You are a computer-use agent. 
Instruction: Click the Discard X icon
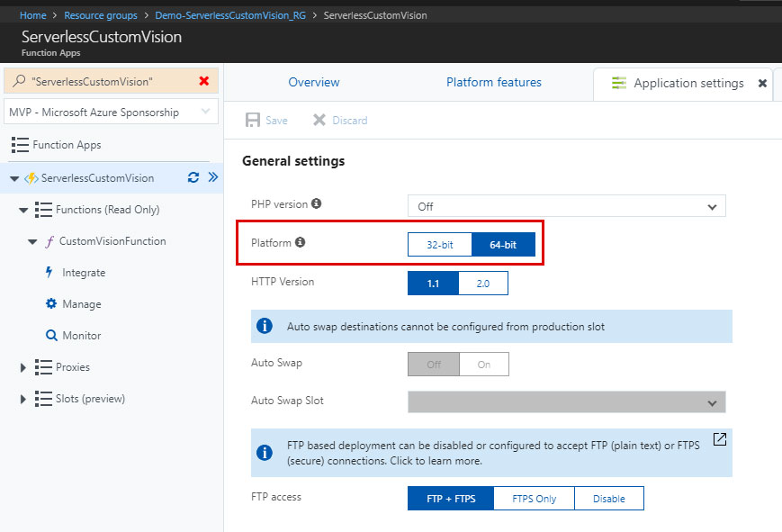pos(319,120)
